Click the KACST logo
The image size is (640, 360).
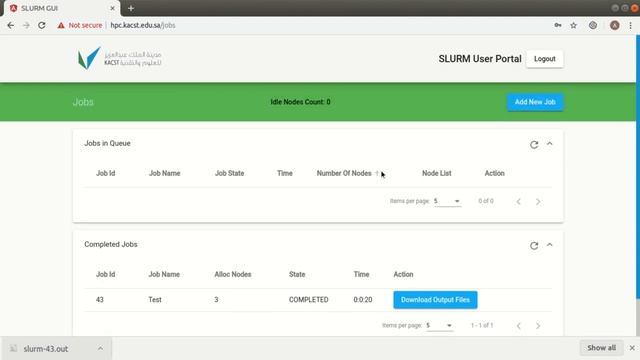[120, 58]
